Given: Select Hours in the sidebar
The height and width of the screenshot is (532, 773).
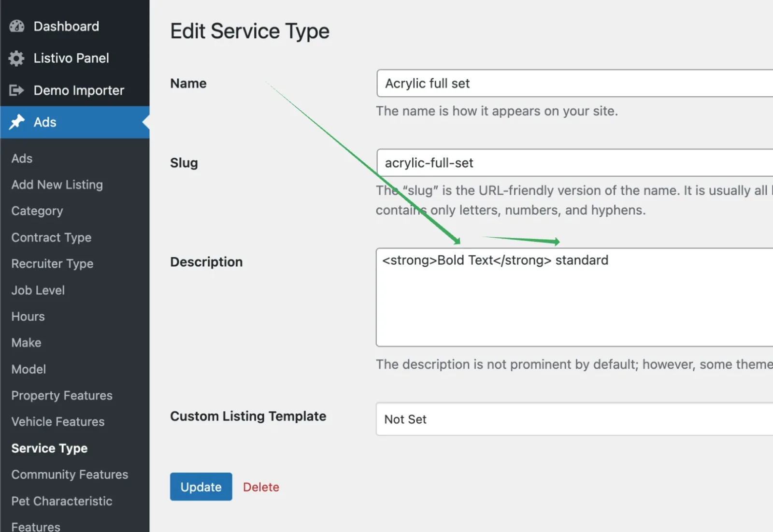Looking at the screenshot, I should click(28, 316).
